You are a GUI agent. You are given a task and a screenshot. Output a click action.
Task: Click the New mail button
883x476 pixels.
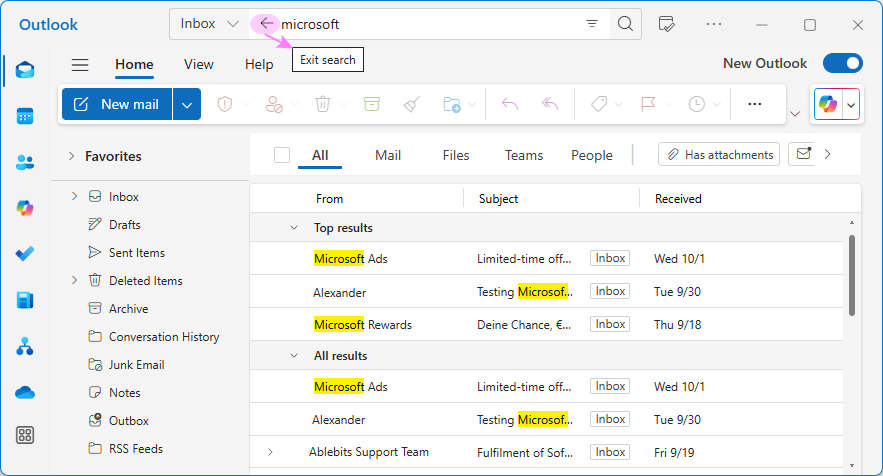pyautogui.click(x=117, y=104)
